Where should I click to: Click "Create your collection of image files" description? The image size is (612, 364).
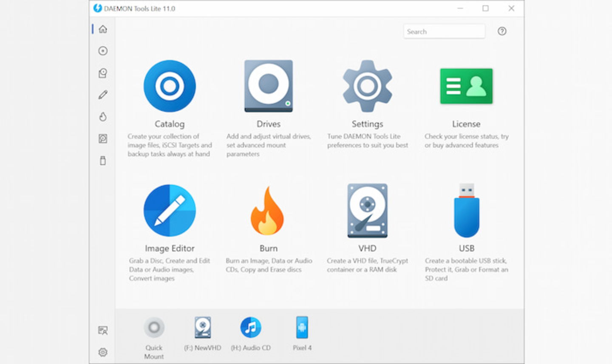tap(170, 145)
